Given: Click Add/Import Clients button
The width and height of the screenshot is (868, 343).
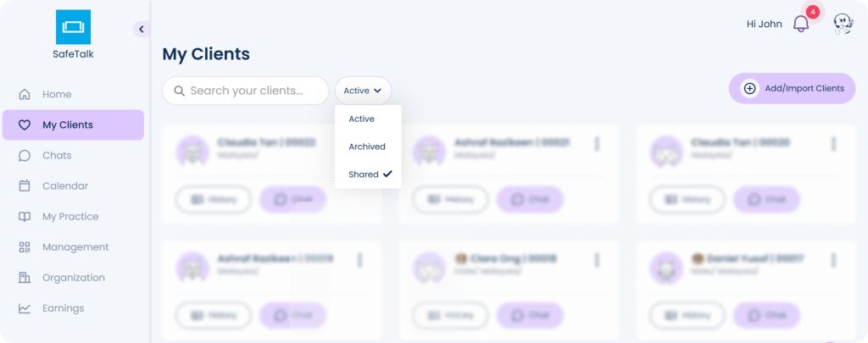Looking at the screenshot, I should [793, 89].
